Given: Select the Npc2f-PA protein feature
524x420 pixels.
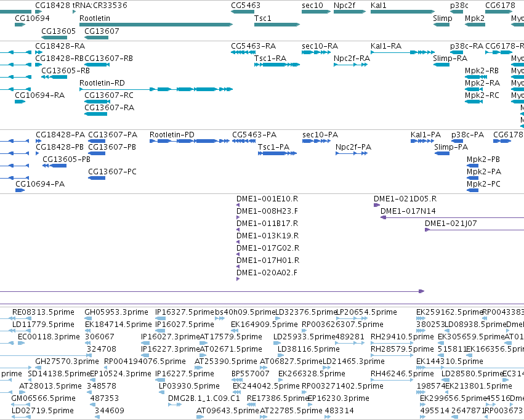Looking at the screenshot, I should 352,153.
